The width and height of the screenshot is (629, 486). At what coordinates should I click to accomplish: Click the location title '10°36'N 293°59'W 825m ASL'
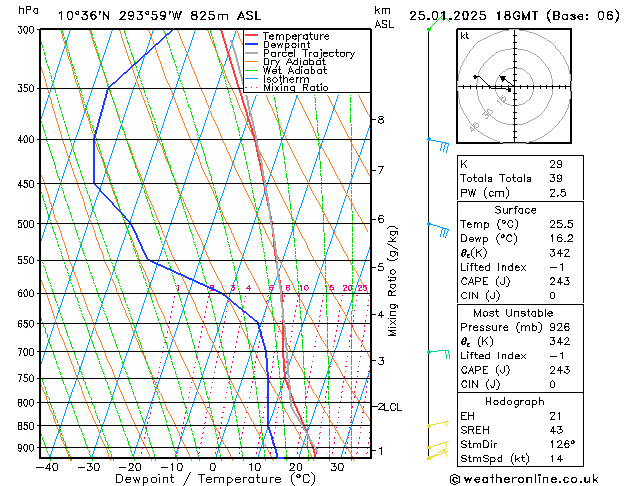(159, 16)
